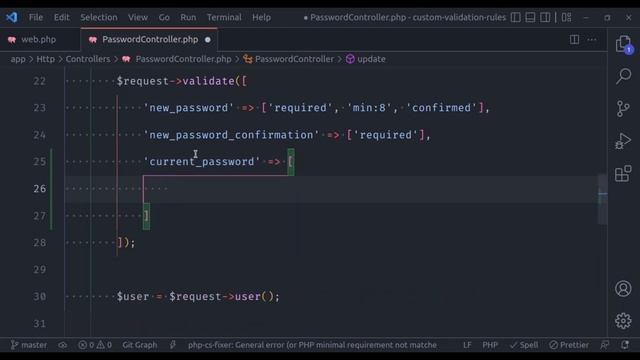
Task: Close unsaved PasswordController.php tab dot
Action: pyautogui.click(x=208, y=40)
